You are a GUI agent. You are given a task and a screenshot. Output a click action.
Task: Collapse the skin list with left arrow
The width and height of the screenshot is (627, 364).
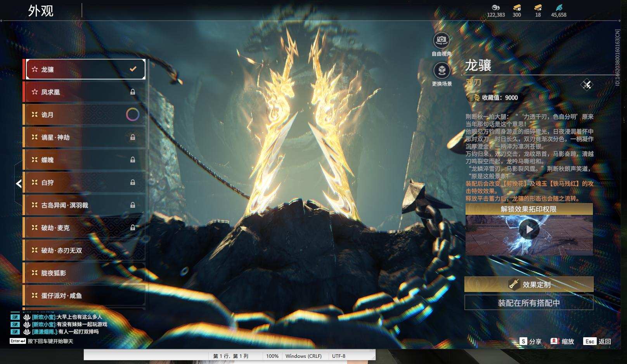[19, 184]
